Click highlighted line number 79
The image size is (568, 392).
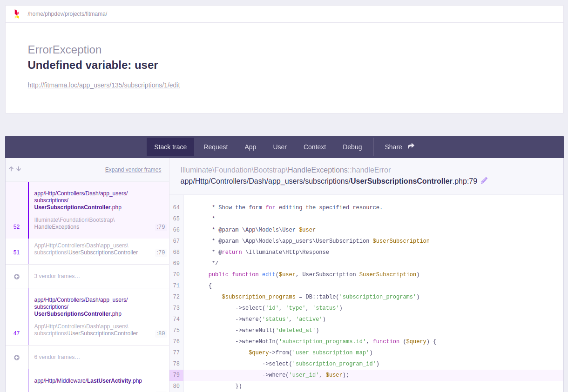point(176,375)
